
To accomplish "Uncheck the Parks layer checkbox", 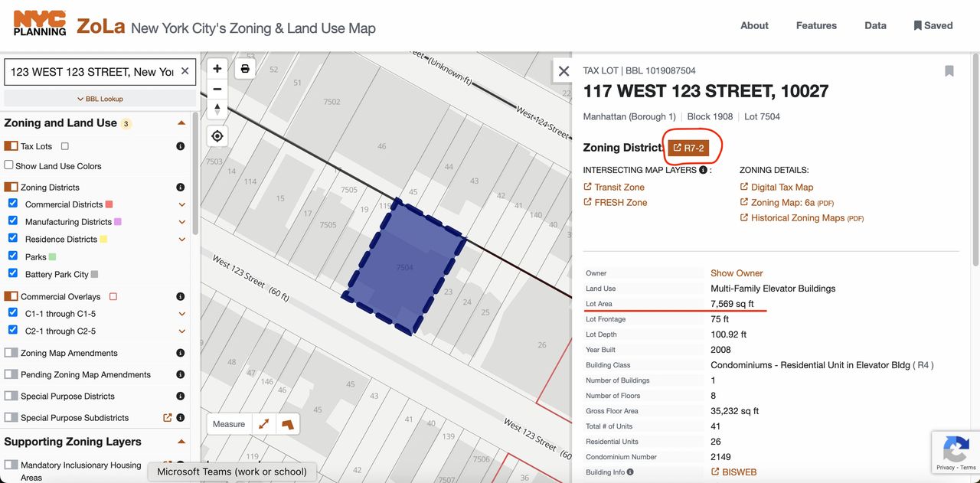I will (13, 256).
